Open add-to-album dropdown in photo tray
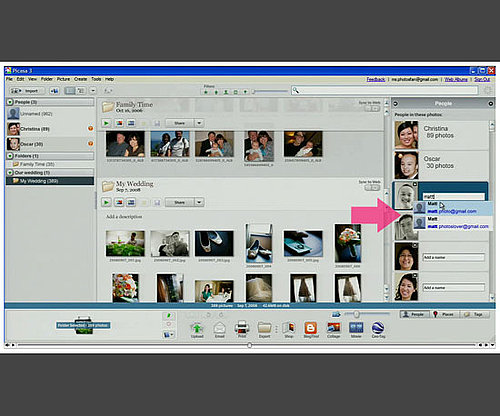The width and height of the screenshot is (500, 416). point(169,334)
